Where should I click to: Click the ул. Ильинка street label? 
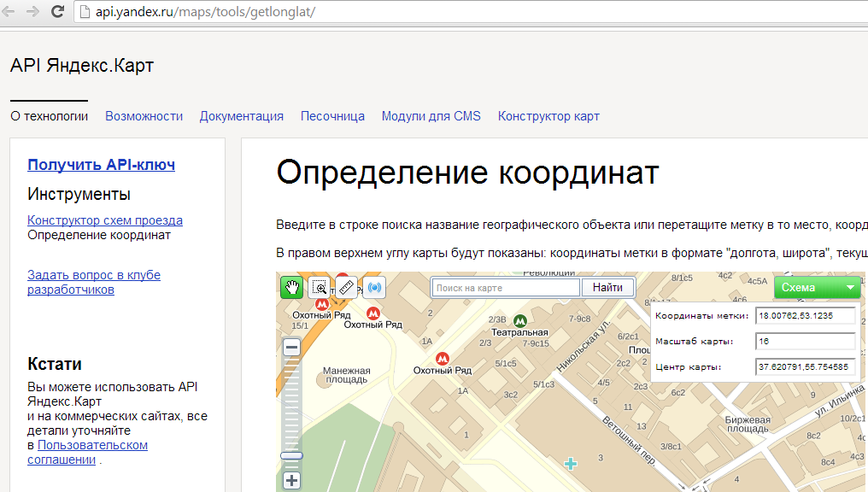pyautogui.click(x=840, y=401)
